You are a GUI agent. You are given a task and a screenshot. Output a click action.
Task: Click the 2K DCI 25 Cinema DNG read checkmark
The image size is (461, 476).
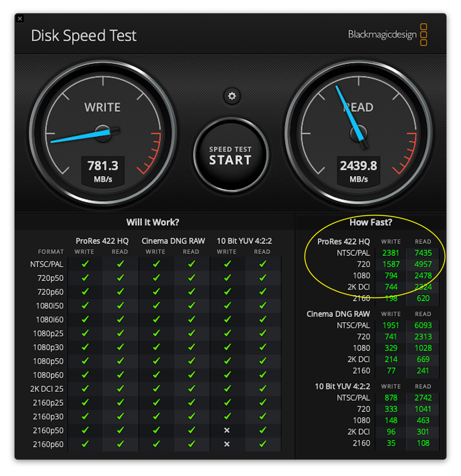[x=192, y=389]
